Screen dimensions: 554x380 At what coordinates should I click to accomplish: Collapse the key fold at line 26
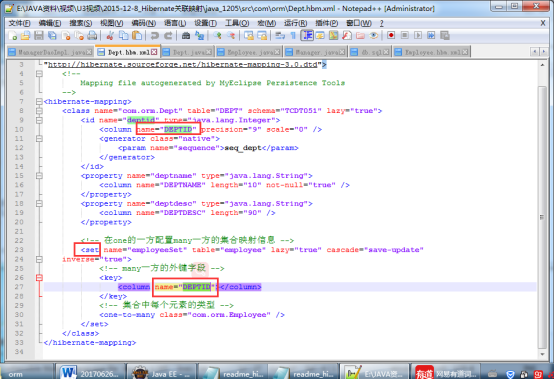[39, 278]
